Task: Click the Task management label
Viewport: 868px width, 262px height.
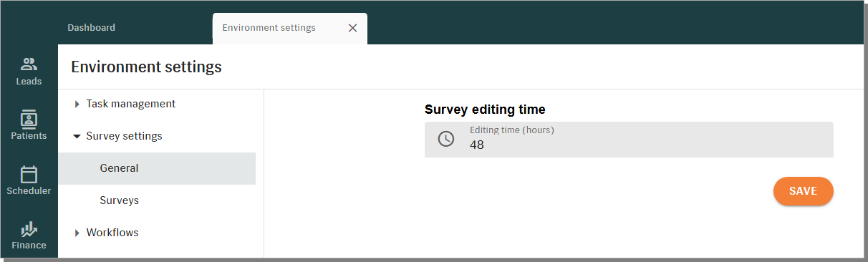Action: (131, 104)
